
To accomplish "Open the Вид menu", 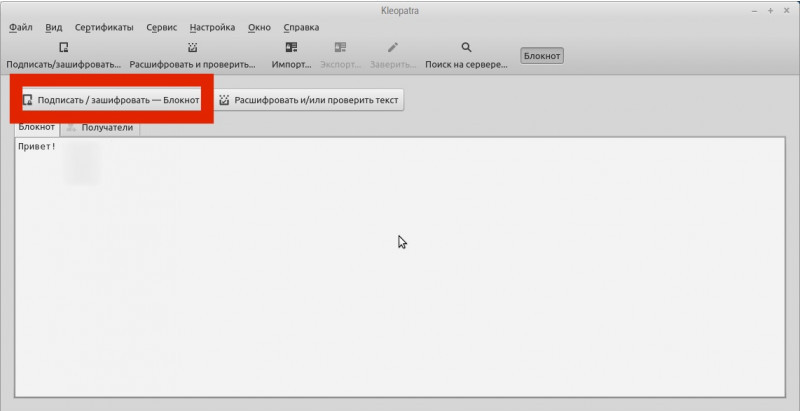I will click(x=54, y=28).
